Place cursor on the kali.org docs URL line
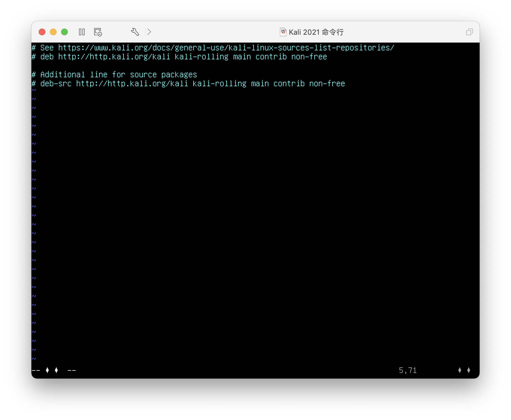The width and height of the screenshot is (511, 420). coord(213,48)
